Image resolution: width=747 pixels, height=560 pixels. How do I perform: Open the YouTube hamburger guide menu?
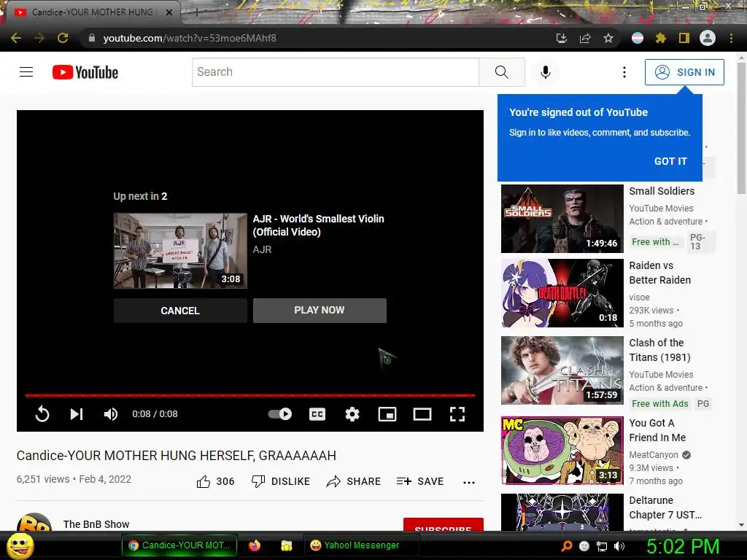click(26, 72)
